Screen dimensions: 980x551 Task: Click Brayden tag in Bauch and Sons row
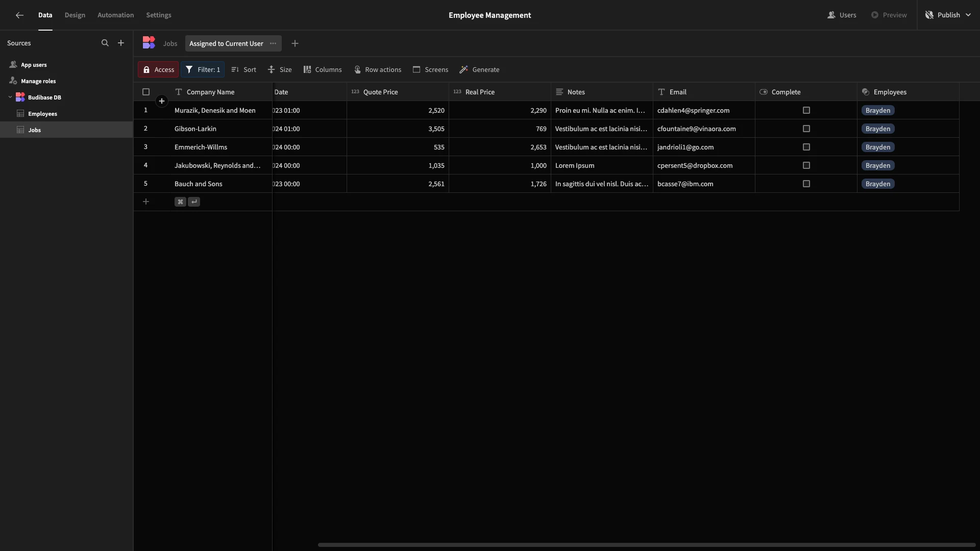coord(878,184)
